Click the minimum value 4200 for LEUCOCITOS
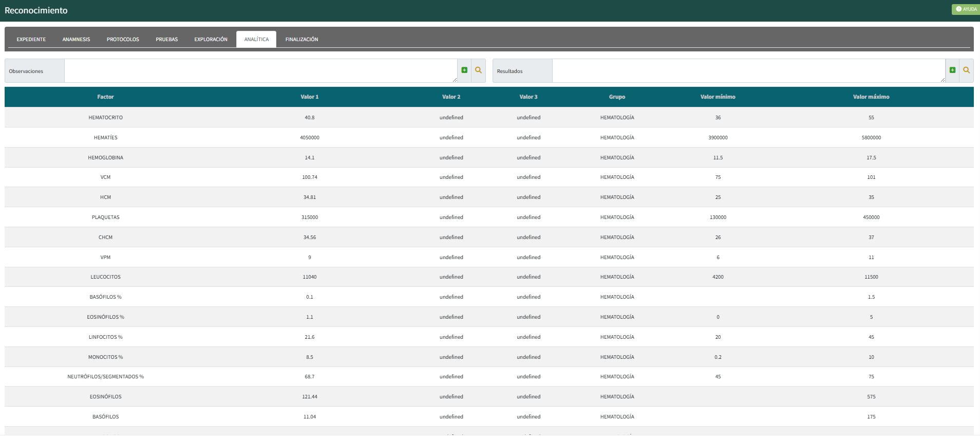Viewport: 980px width, 438px height. click(718, 277)
